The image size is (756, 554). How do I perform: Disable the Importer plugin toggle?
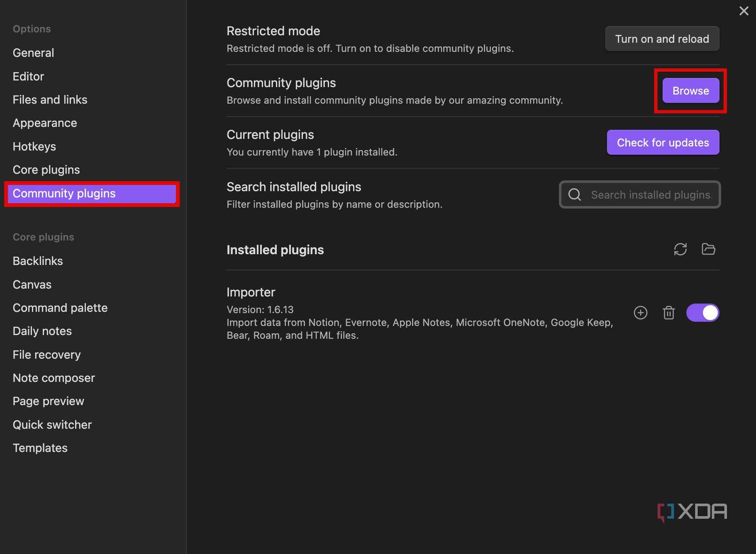point(702,313)
